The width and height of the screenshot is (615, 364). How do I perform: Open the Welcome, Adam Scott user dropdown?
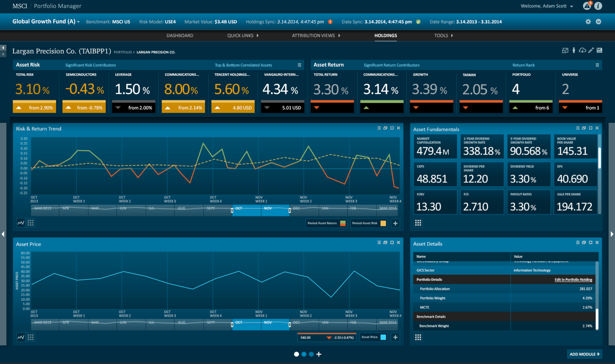pos(547,6)
